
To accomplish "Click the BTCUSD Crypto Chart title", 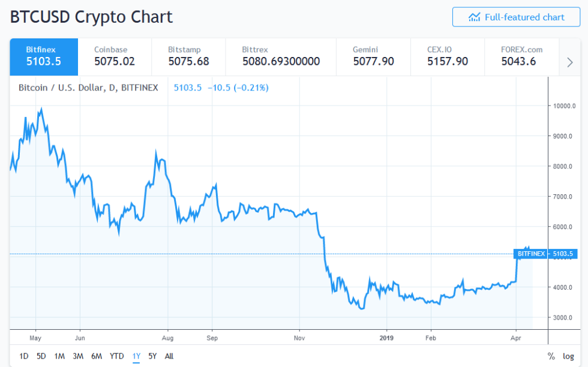I will point(90,17).
